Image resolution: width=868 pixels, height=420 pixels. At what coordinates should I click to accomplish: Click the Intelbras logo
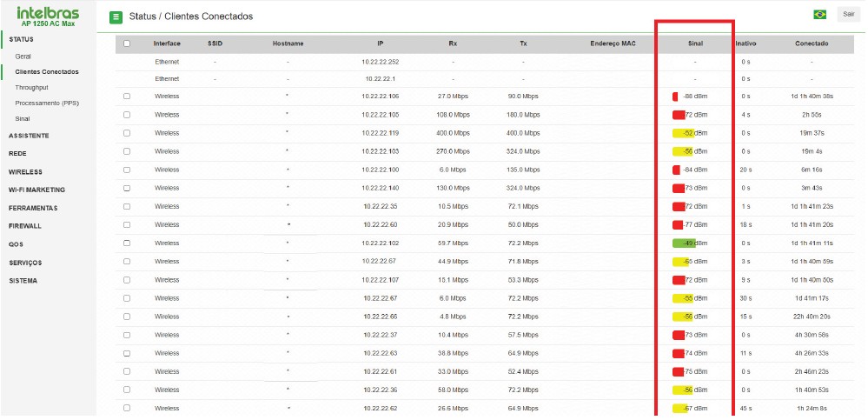48,16
